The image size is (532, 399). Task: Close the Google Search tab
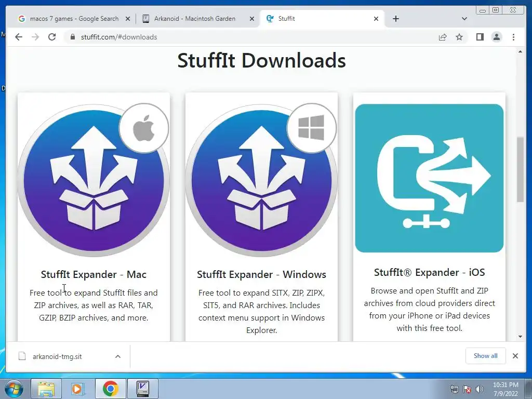tap(128, 19)
